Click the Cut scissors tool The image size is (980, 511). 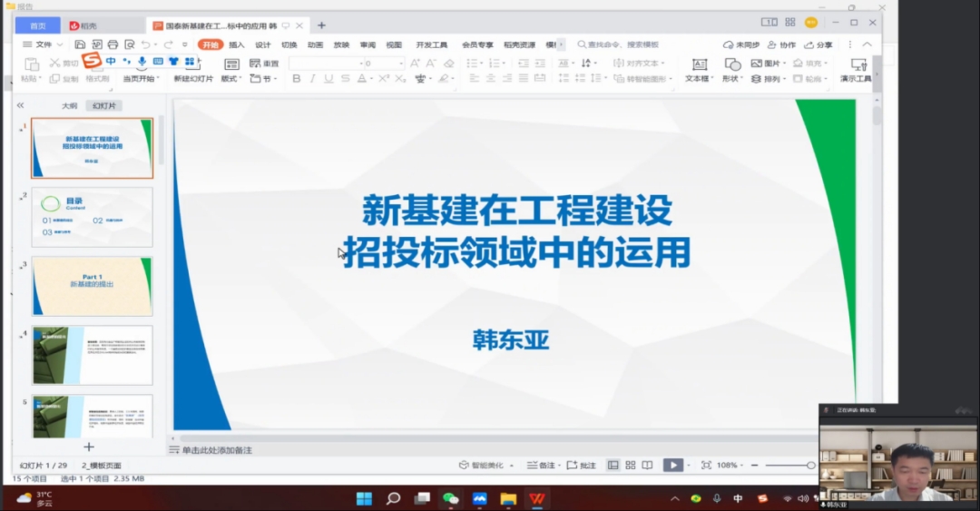tap(64, 64)
